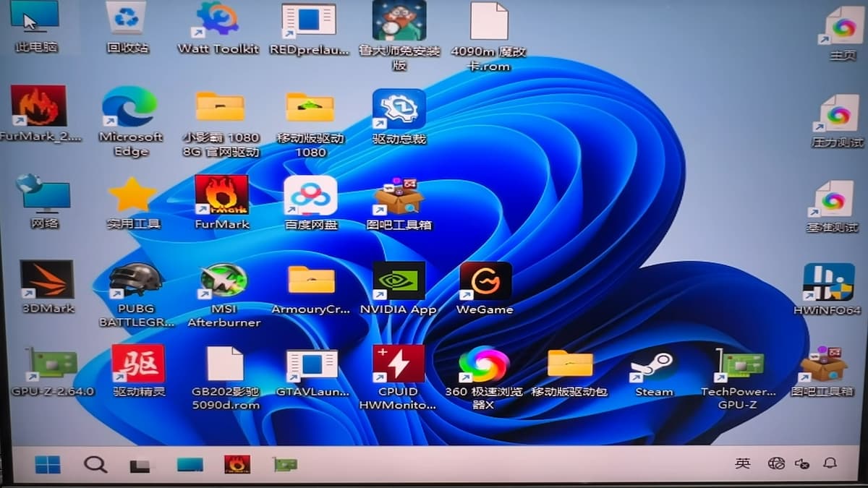The height and width of the screenshot is (488, 868).
Task: Open the GTAVLauncher shortcut
Action: coord(312,373)
